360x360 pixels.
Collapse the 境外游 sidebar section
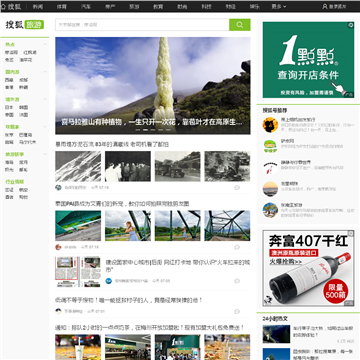45,100
